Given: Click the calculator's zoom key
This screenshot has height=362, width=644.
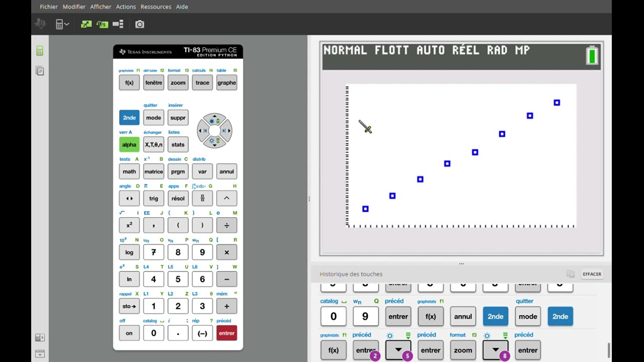Looking at the screenshot, I should 178,82.
